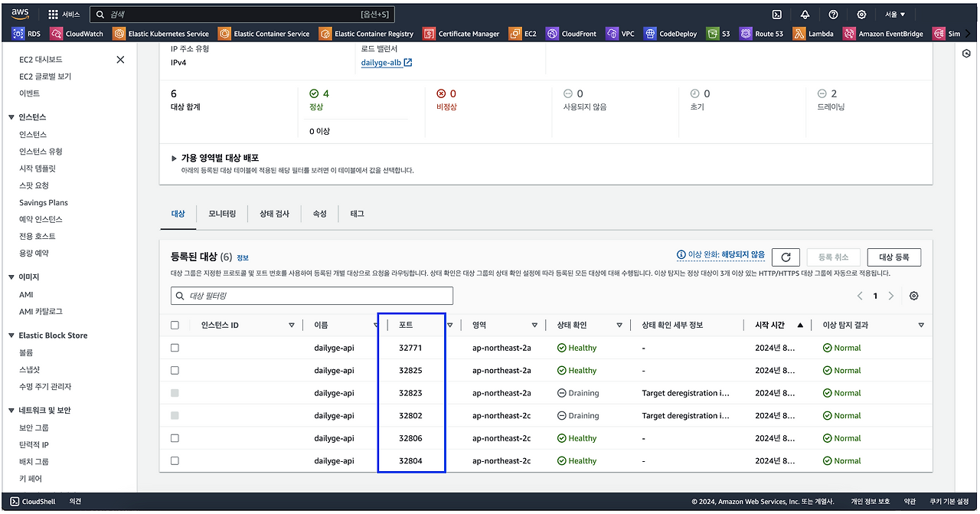Screen dimensions: 980x514
Task: Open S3 from favorites bar
Action: (x=719, y=34)
